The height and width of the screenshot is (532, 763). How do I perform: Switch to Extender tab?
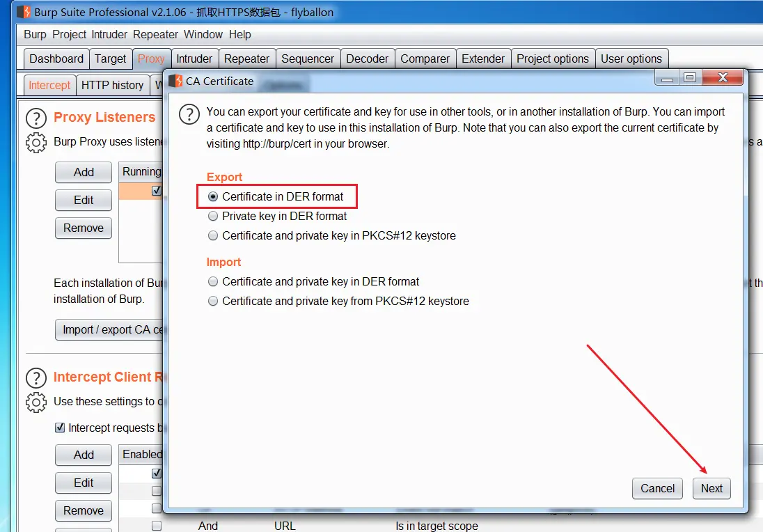tap(483, 59)
